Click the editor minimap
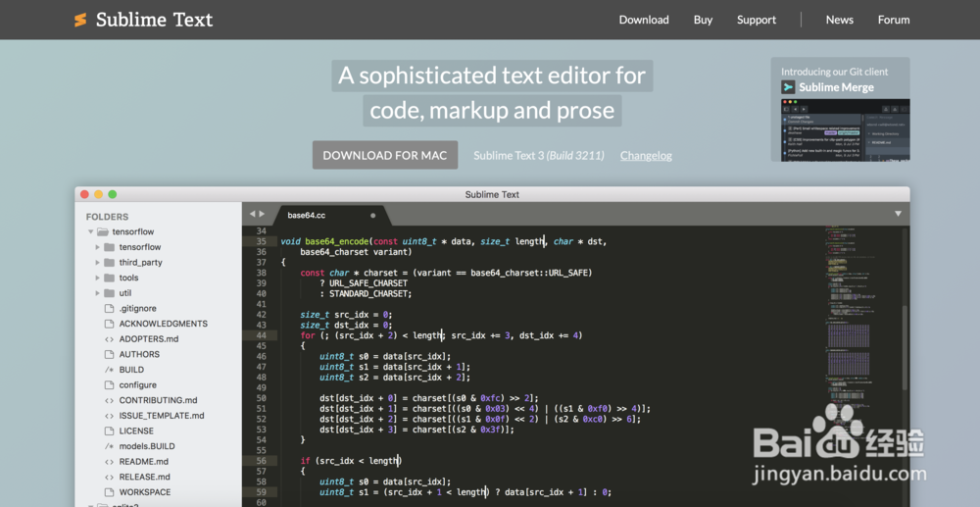Viewport: 980px width, 507px height. pyautogui.click(x=860, y=366)
